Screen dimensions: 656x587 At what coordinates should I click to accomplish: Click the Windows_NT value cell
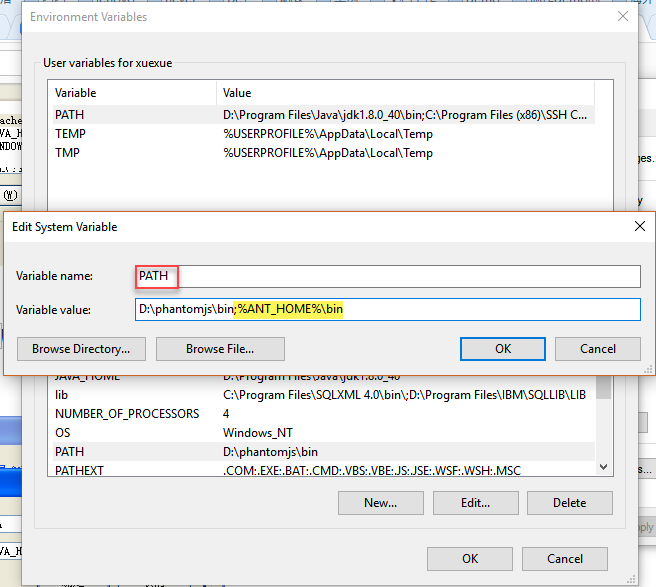click(258, 433)
